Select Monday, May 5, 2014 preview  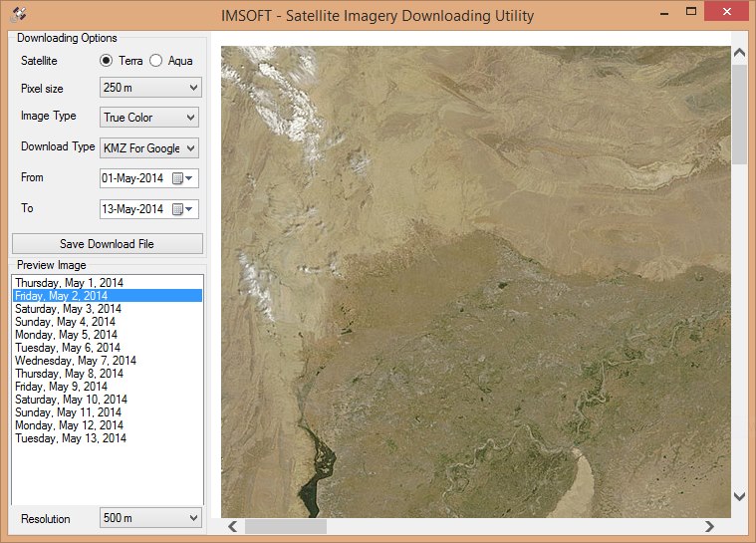tap(107, 335)
